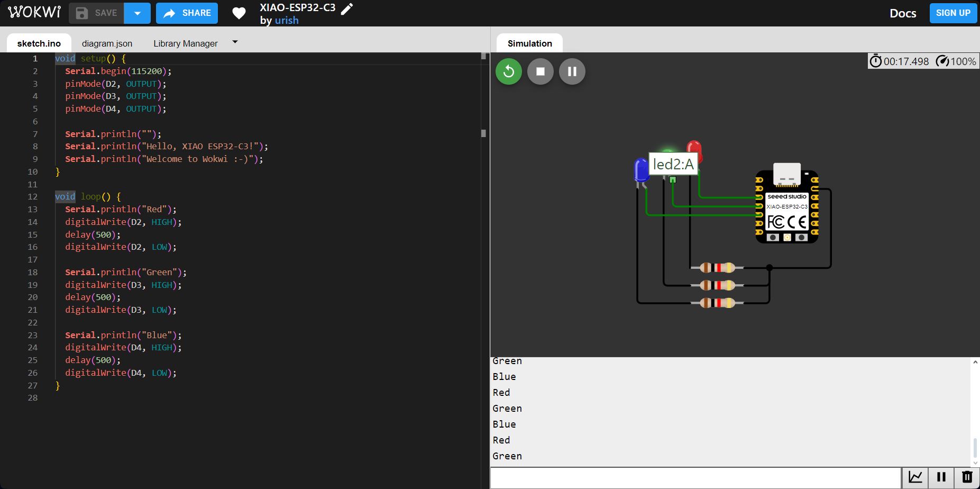This screenshot has width=980, height=489.
Task: Click line number 12 in editor
Action: pyautogui.click(x=33, y=197)
